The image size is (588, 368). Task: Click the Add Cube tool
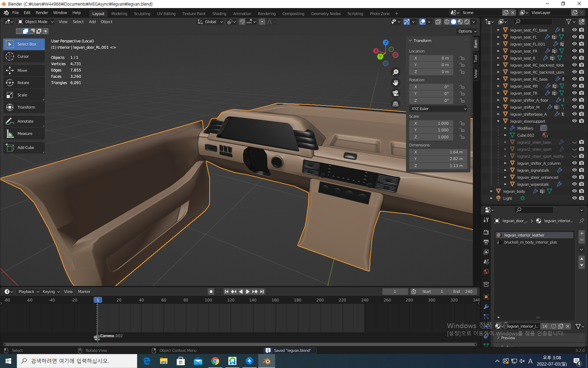point(26,148)
